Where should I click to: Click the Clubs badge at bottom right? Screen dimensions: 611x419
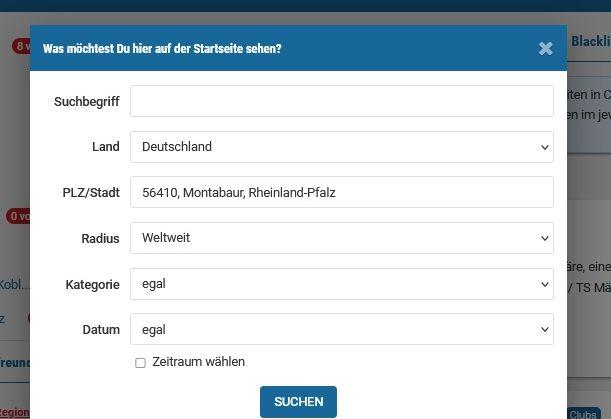pos(583,413)
